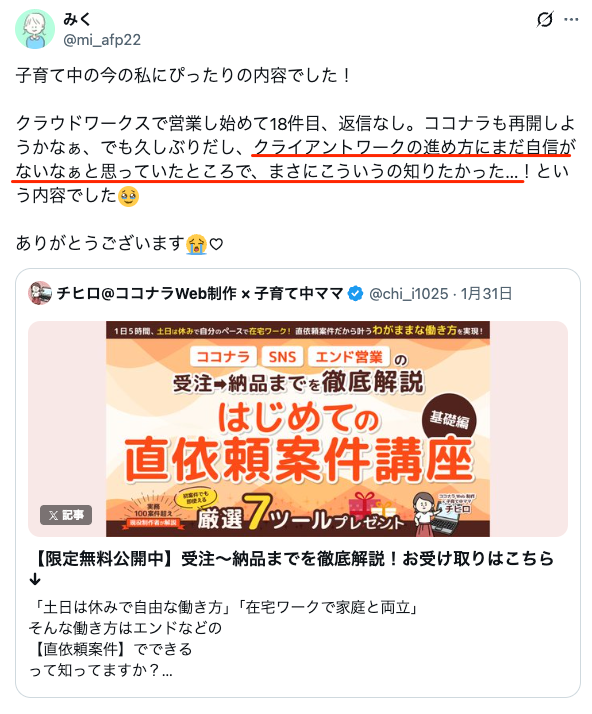Viewport: 592px width, 714px height.
Task: Open the @chi_i1025 handle
Action: coord(408,294)
